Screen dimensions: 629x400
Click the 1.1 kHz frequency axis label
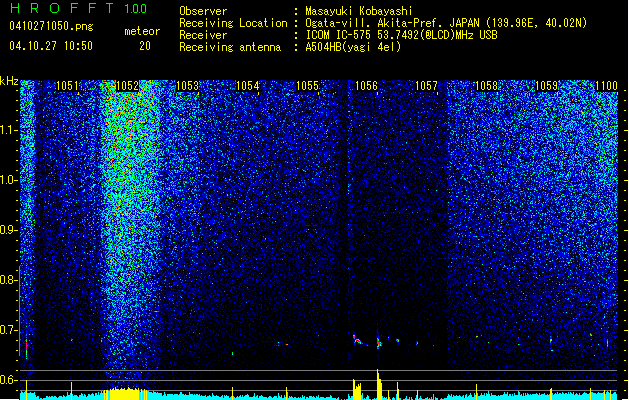coord(9,130)
